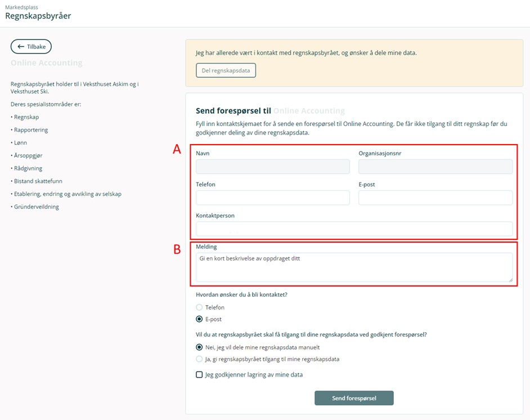Viewport: 530px width, 420px height.
Task: Click Online Accounting title in left panel
Action: (x=47, y=63)
